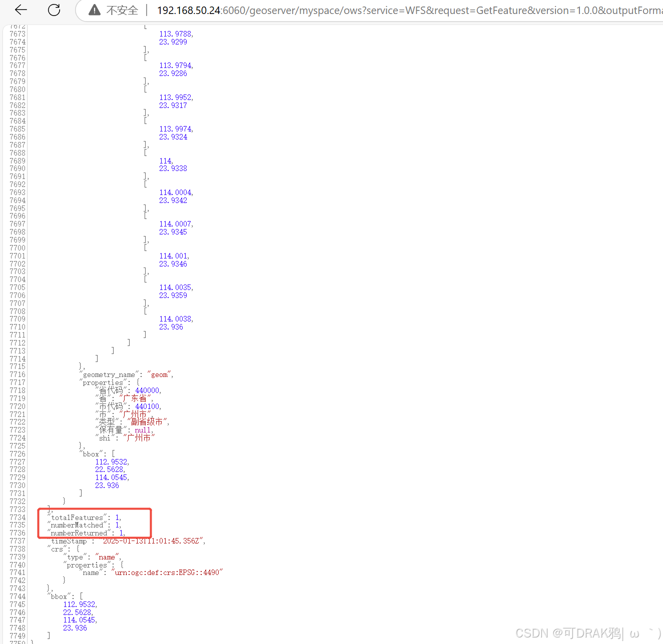Click coordinate value 114.0004
Screen dimensions: 663x644
(175, 192)
